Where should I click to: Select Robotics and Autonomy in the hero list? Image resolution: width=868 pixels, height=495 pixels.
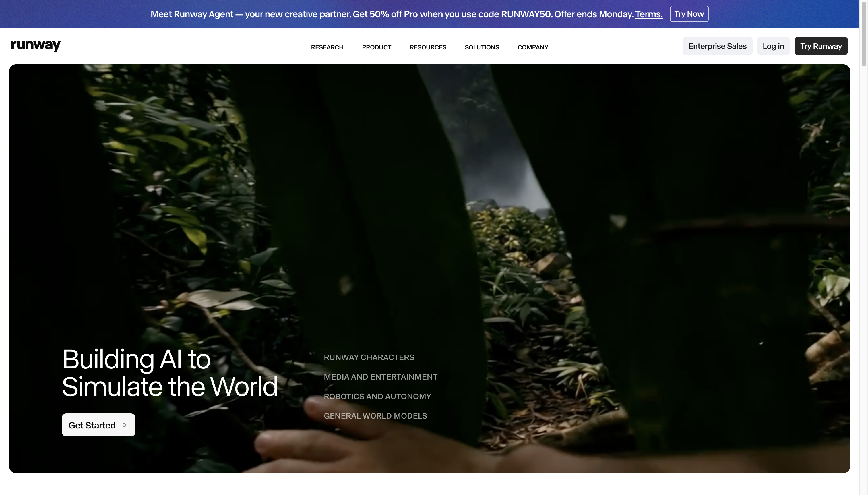[377, 396]
